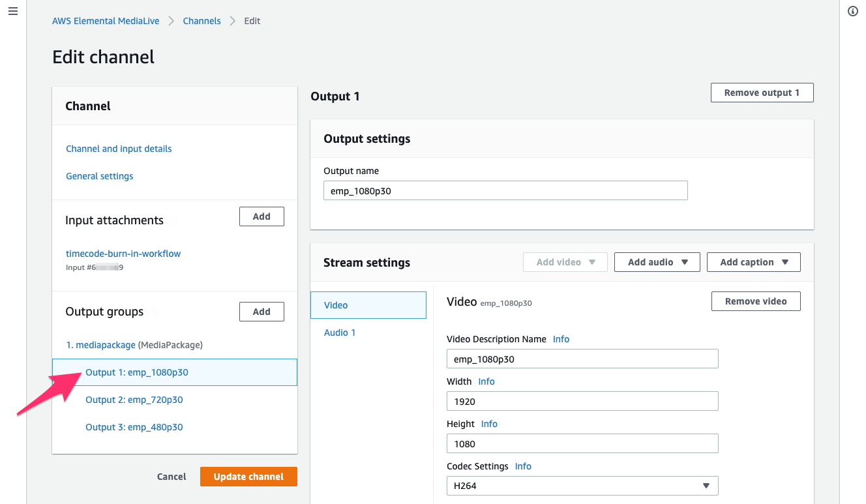Select the mediapackage output group
The height and width of the screenshot is (504, 866).
[x=100, y=345]
